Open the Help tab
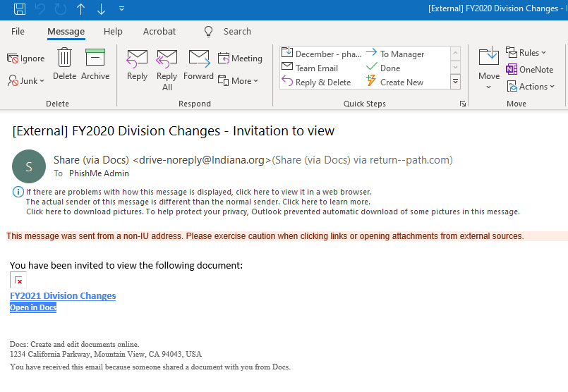 tap(113, 32)
